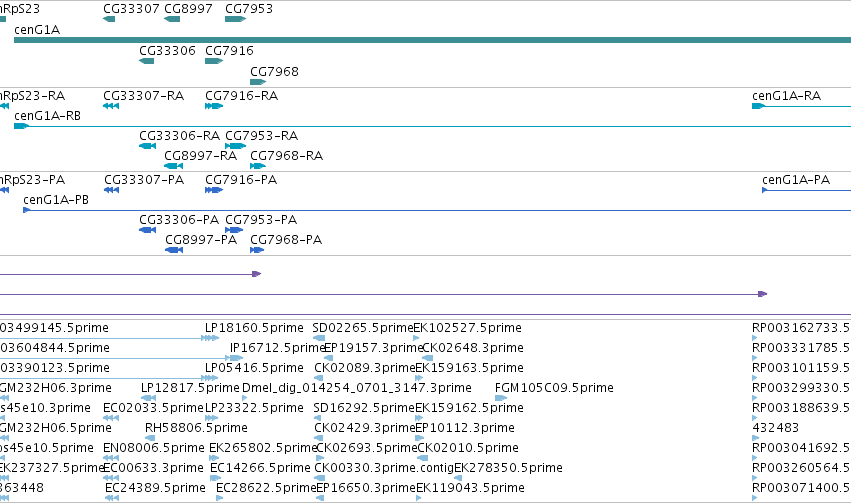Image resolution: width=851 pixels, height=503 pixels.
Task: Select the SD02265.5prime EST feature
Action: 319,338
